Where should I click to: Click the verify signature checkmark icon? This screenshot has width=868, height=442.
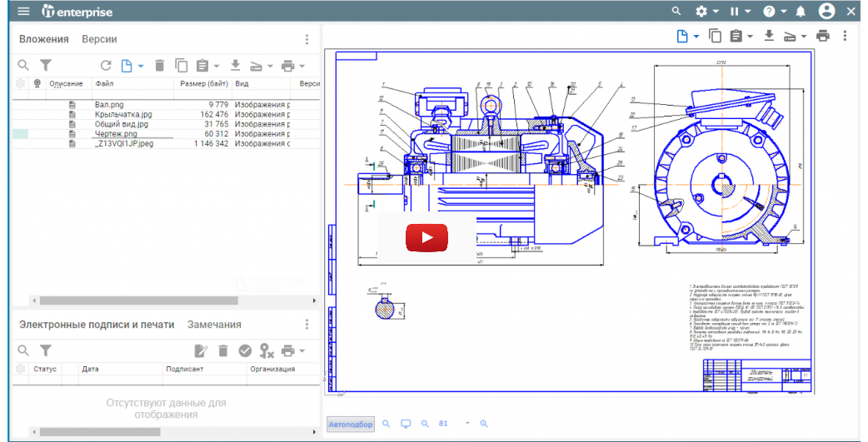coord(245,350)
